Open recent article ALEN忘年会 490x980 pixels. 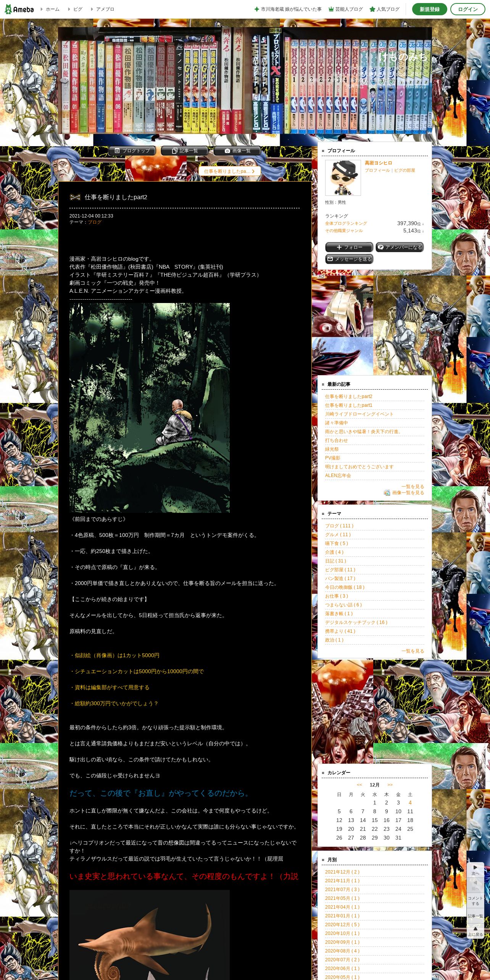point(338,475)
